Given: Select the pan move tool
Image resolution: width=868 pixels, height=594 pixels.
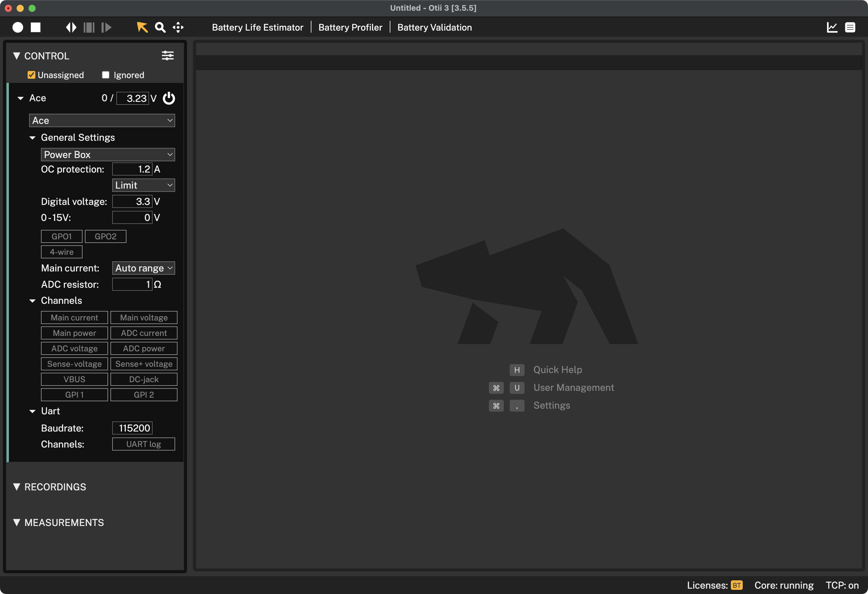Looking at the screenshot, I should (178, 27).
